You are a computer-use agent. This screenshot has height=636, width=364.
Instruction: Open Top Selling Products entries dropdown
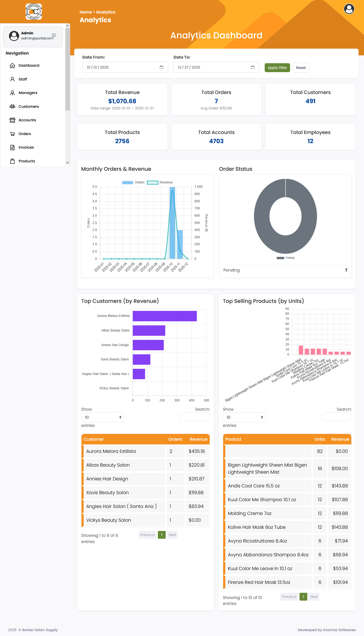(244, 417)
